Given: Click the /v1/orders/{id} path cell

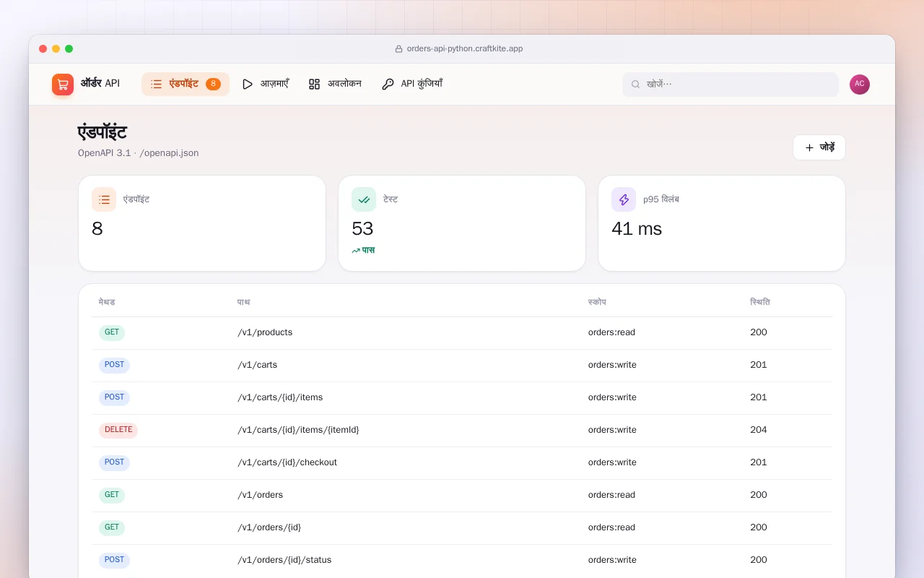Looking at the screenshot, I should pos(269,527).
